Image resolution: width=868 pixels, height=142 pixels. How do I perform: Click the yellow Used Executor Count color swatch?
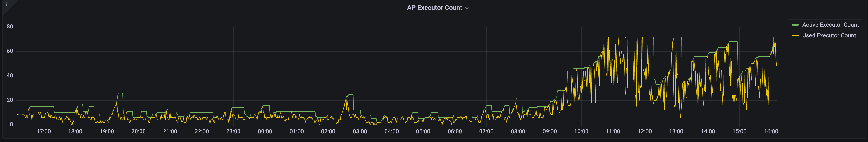(795, 36)
